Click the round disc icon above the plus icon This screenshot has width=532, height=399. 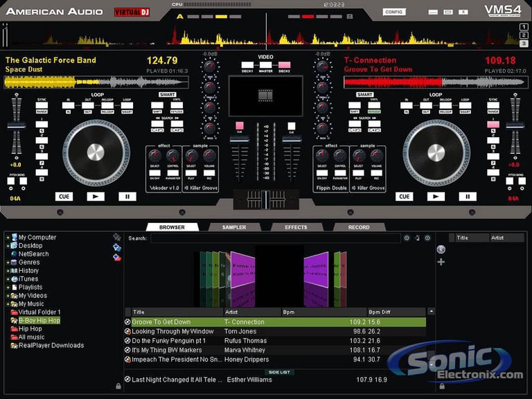(441, 249)
